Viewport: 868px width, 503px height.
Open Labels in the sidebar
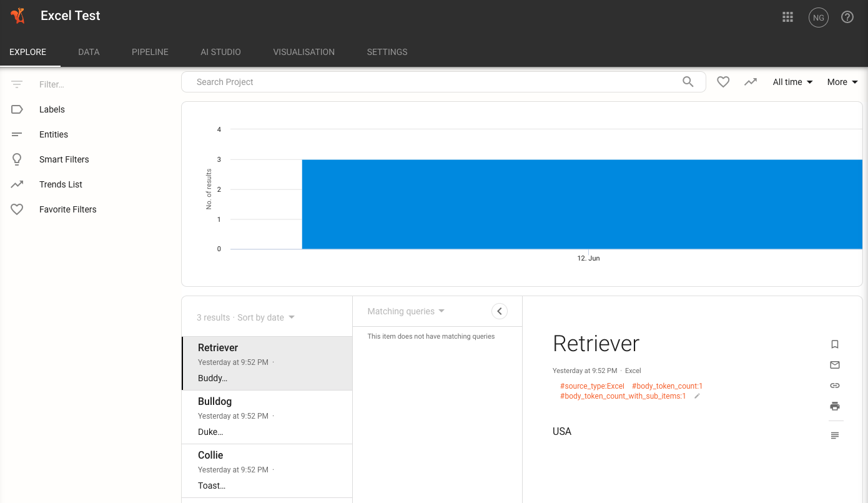(52, 109)
